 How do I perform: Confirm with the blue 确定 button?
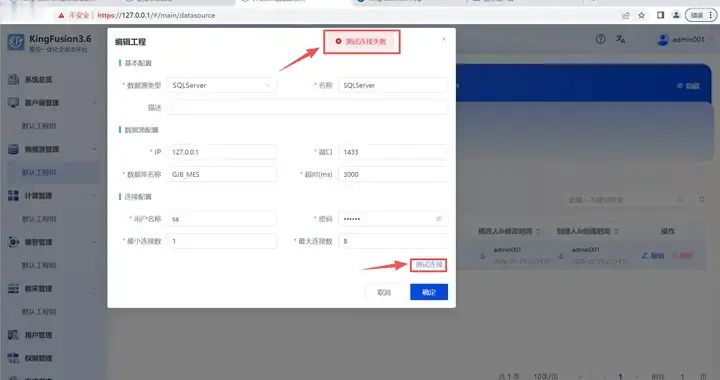tap(429, 292)
